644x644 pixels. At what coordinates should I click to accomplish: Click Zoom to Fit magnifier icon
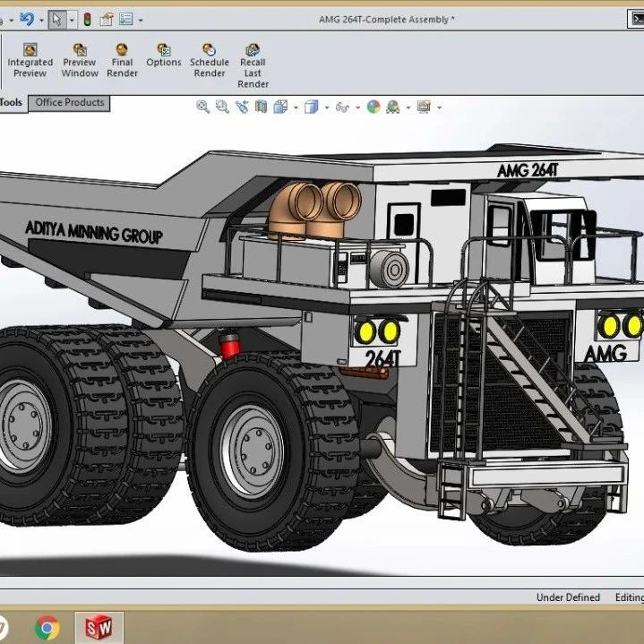pos(202,107)
